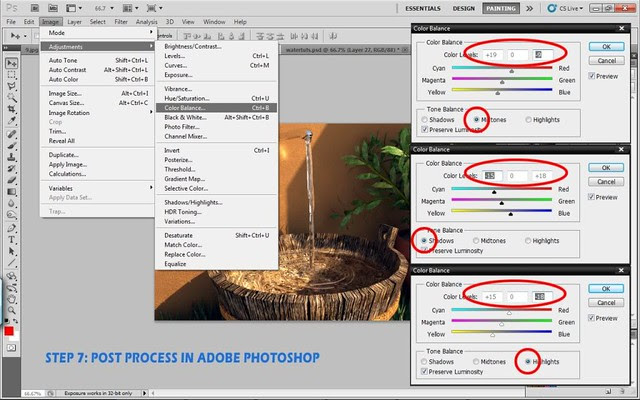Image resolution: width=640 pixels, height=400 pixels.
Task: Select the Path Selection tool
Action: 11,251
